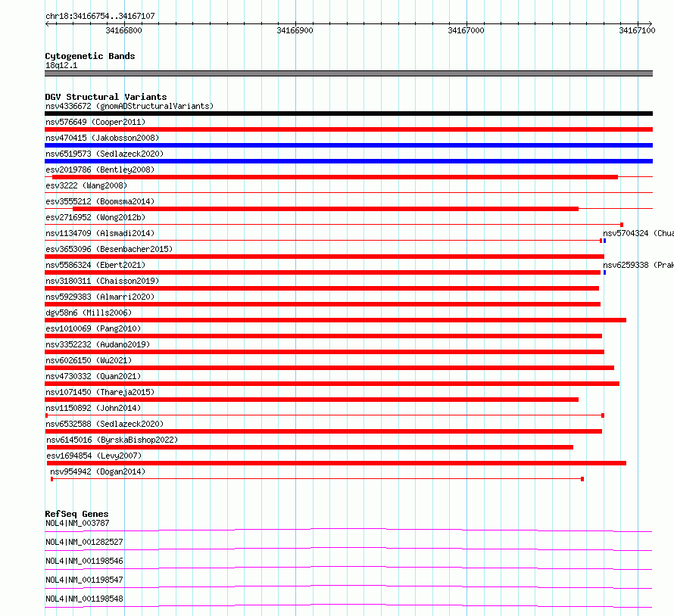Select nsv6519573 (Sedlazeck2020) label
This screenshot has width=674, height=616.
click(x=105, y=154)
